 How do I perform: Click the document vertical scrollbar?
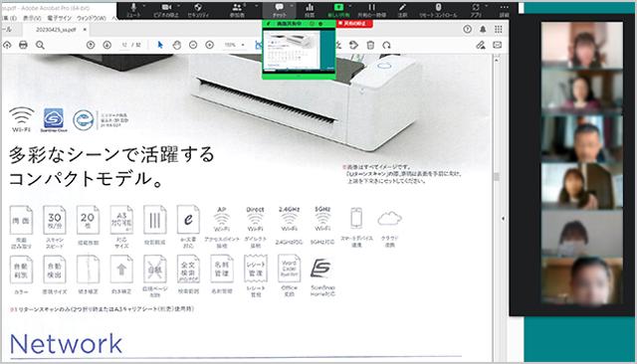point(496,177)
